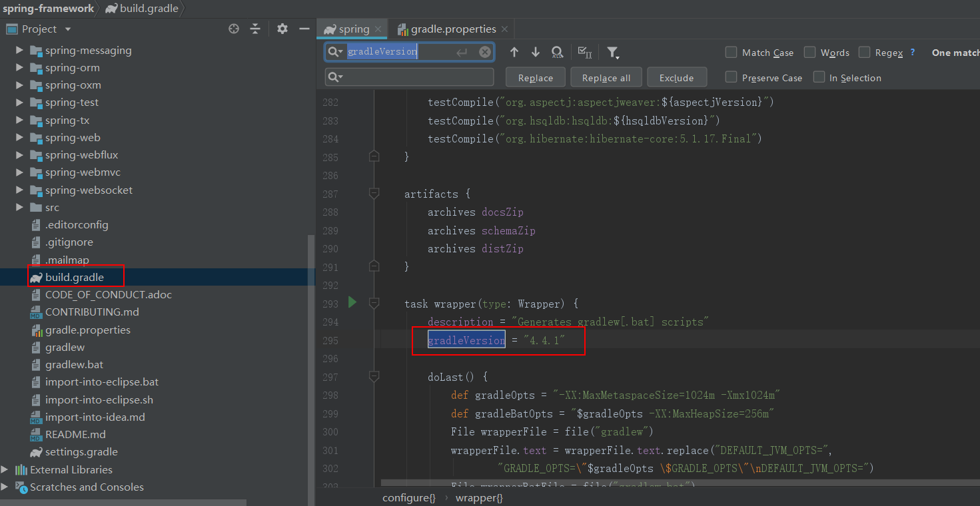
Task: Click the configure{} breadcrumb
Action: pyautogui.click(x=409, y=497)
